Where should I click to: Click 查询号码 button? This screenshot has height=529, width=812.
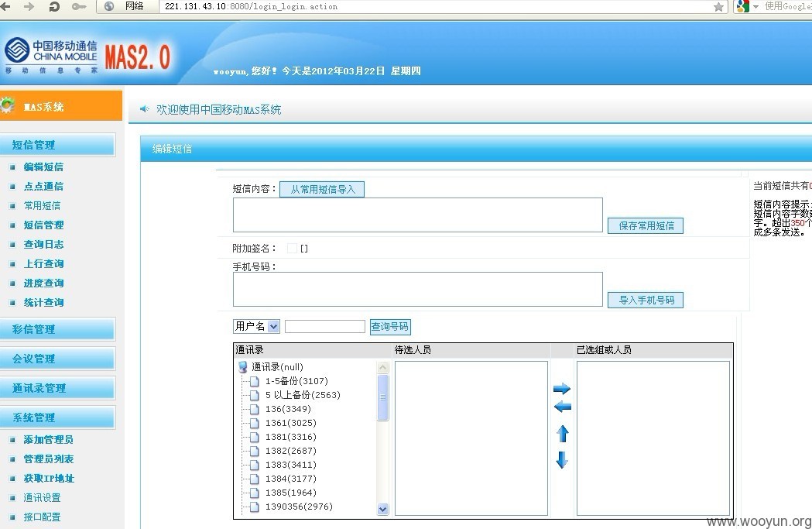point(390,326)
